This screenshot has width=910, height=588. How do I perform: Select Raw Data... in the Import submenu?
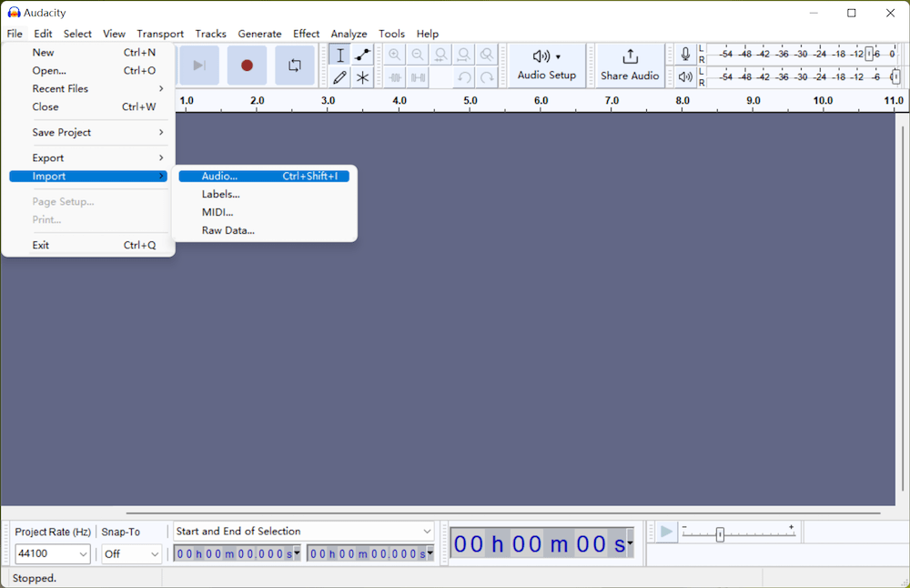[x=264, y=230]
